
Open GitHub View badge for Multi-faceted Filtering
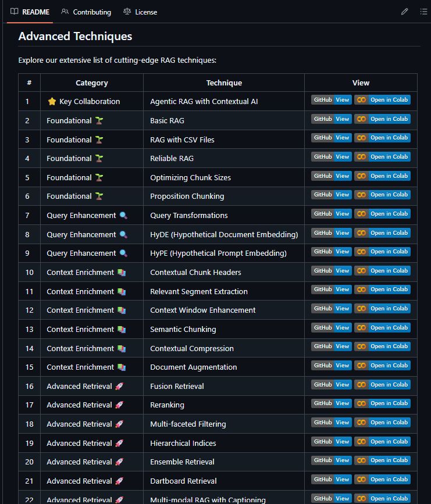332,423
